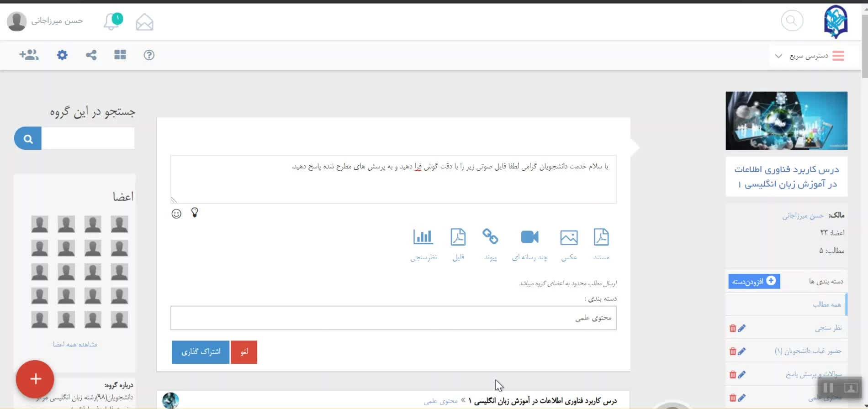Open the دسته بندی category dropdown field
This screenshot has height=409, width=868.
pos(393,318)
